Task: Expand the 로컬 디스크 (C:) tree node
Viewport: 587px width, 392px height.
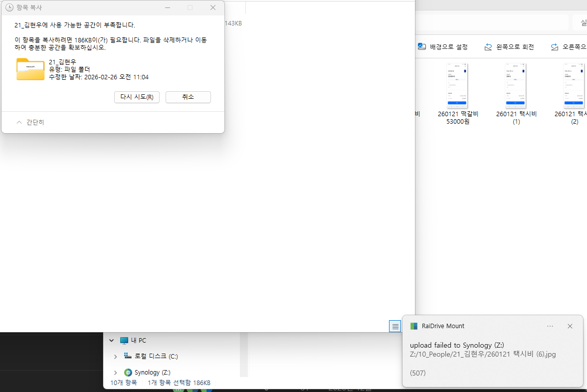Action: tap(116, 356)
